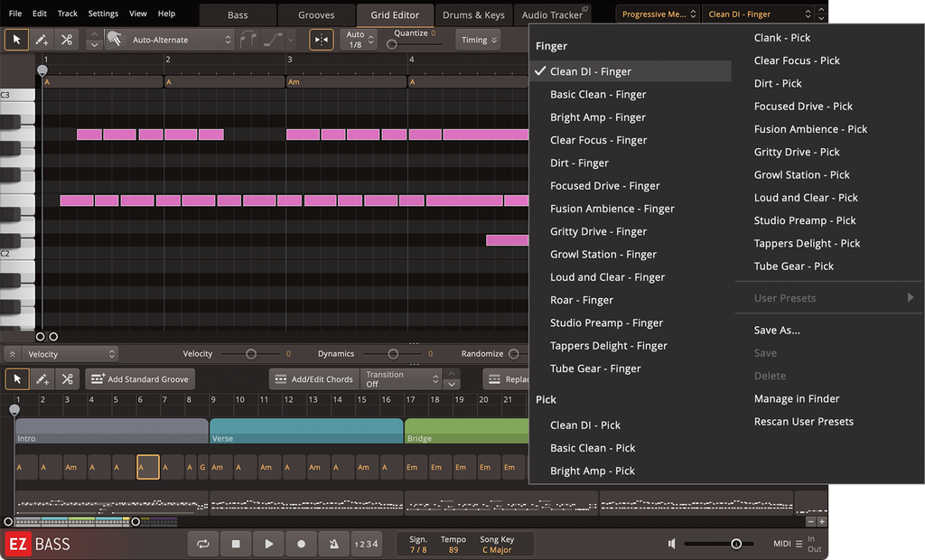Click the time signature 7/8 field
Viewport: 925px width, 560px height.
[x=418, y=544]
